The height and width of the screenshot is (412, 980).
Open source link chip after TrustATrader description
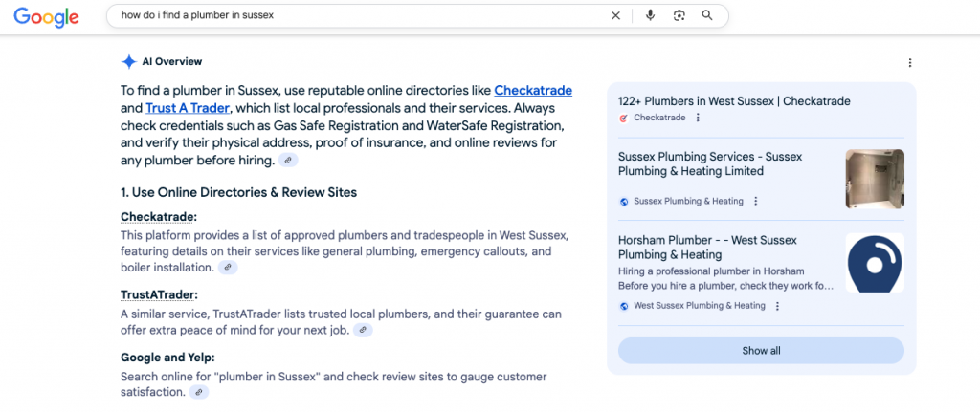point(362,330)
